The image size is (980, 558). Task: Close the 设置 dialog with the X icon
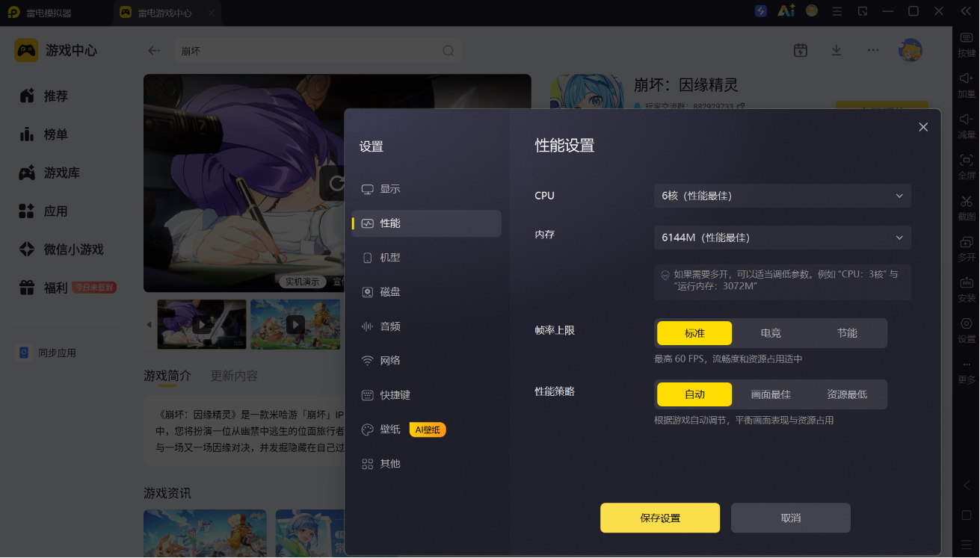coord(923,127)
